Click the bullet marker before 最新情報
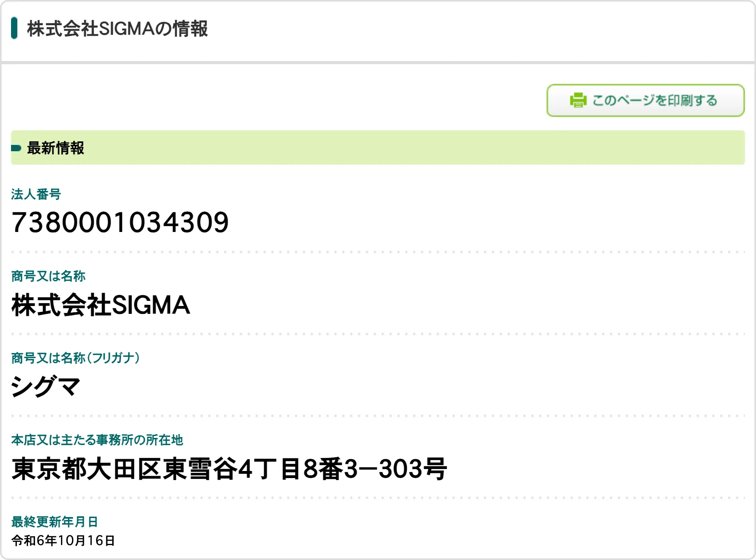 tap(16, 148)
